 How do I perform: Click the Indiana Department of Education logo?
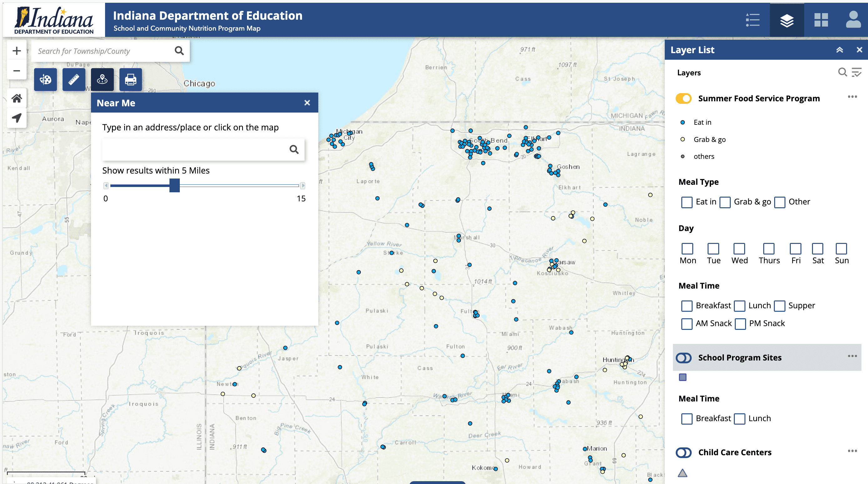pos(54,20)
